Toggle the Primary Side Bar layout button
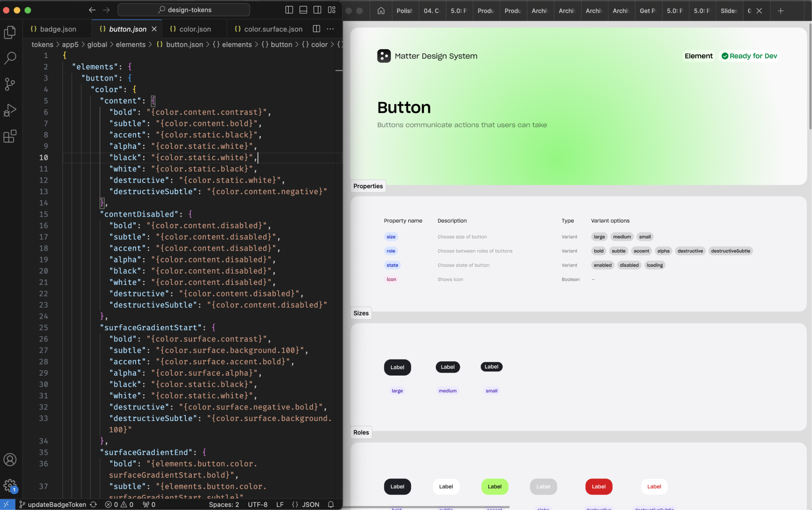This screenshot has height=510, width=812. pyautogui.click(x=289, y=10)
